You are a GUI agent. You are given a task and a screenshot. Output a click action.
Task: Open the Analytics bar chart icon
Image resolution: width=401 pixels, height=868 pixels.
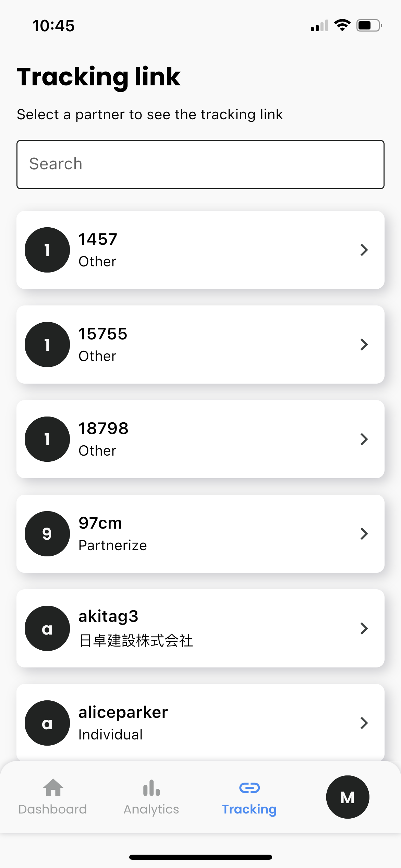[151, 787]
